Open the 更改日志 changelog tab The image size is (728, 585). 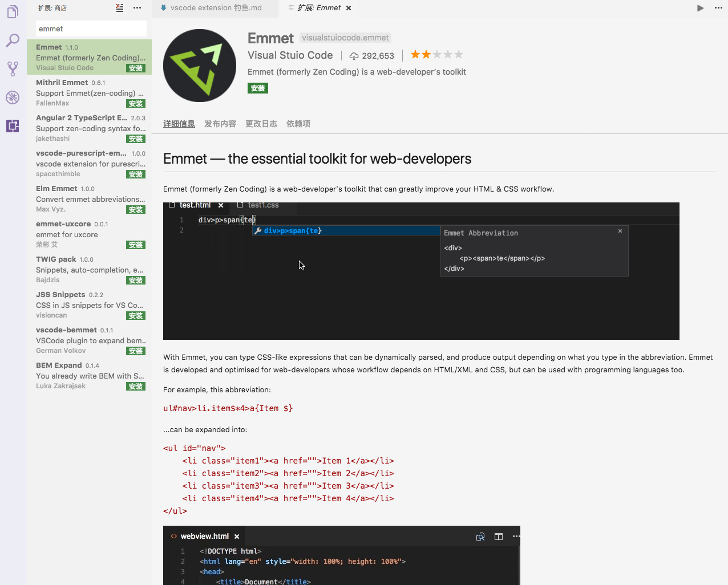point(261,124)
